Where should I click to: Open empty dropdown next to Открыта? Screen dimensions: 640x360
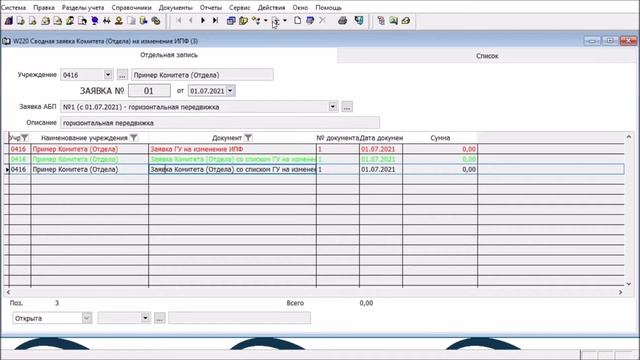(x=145, y=318)
